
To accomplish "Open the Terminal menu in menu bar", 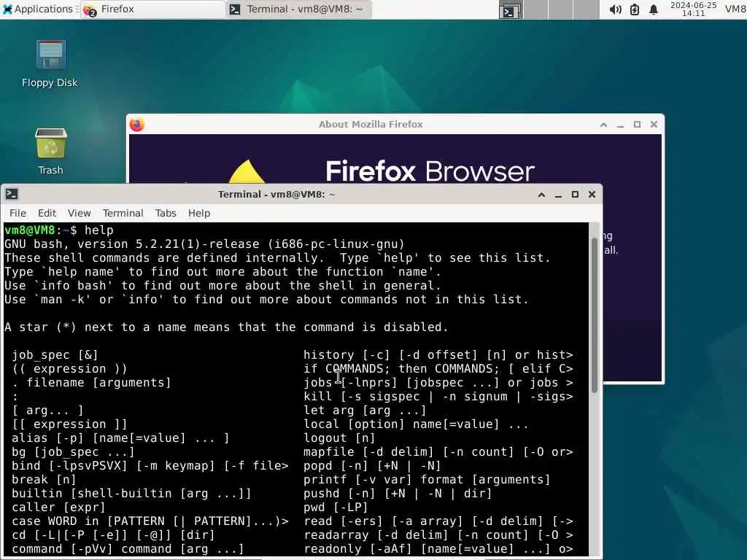I will tap(123, 214).
